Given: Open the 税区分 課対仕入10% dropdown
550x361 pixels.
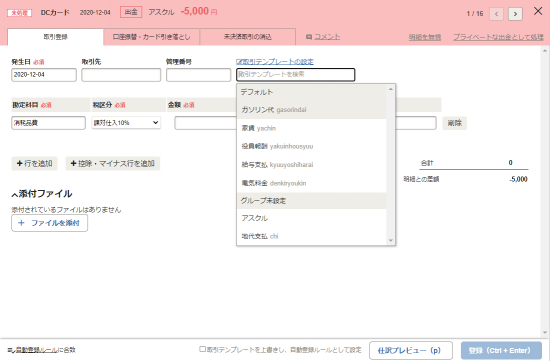Looking at the screenshot, I should point(126,123).
